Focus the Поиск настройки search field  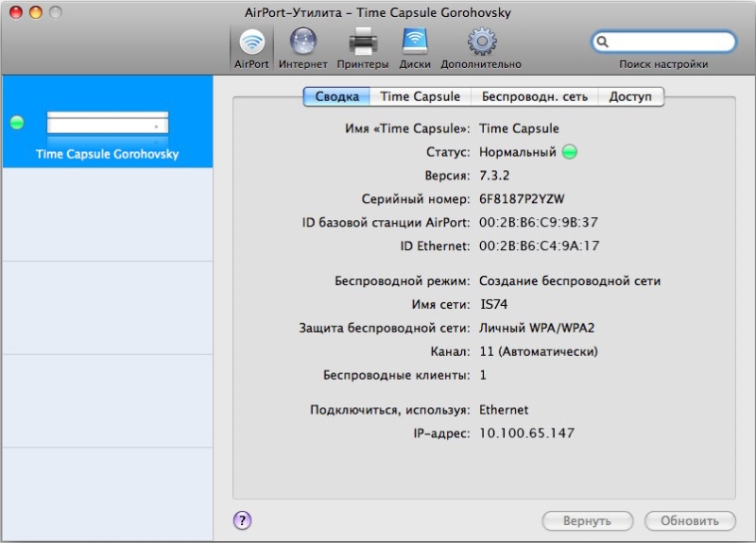[671, 42]
